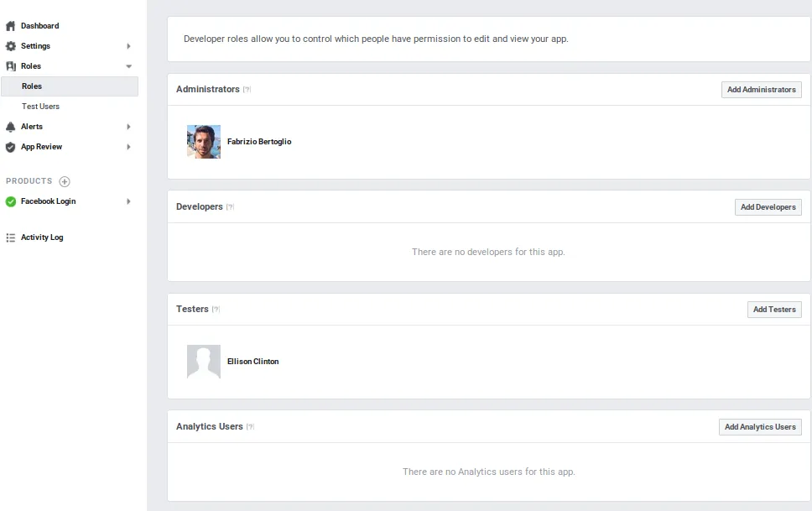Open Test Users in sidebar
Screen dimensions: 812x511
tap(40, 107)
